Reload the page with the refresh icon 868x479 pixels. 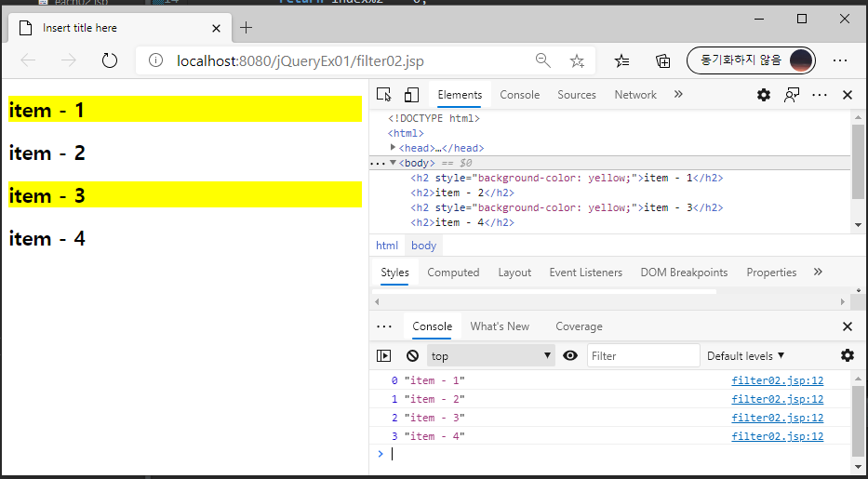click(x=110, y=60)
